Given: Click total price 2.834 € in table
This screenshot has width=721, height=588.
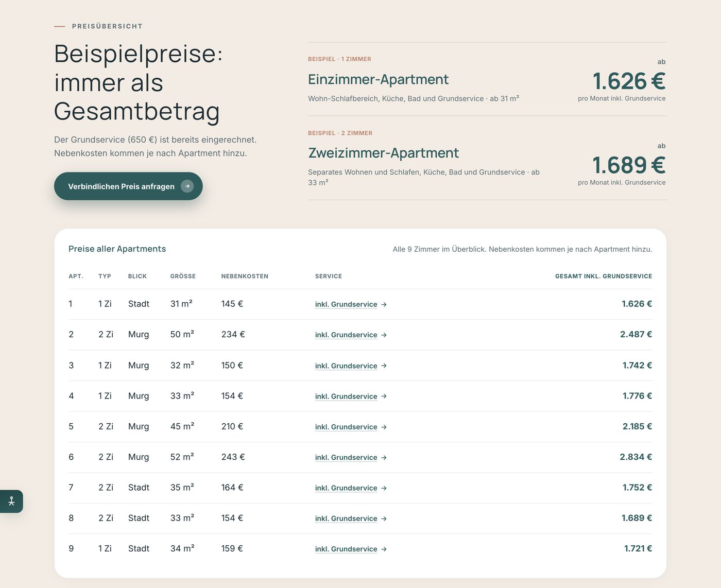Looking at the screenshot, I should (636, 457).
